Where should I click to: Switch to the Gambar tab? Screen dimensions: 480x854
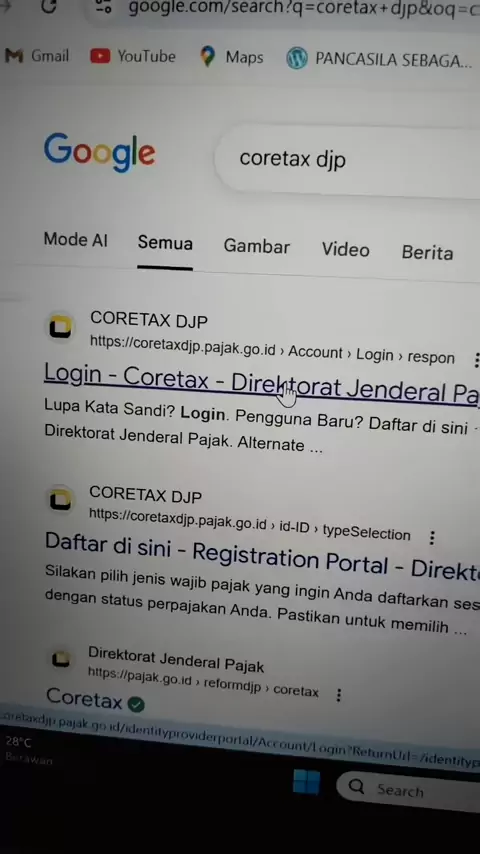257,247
